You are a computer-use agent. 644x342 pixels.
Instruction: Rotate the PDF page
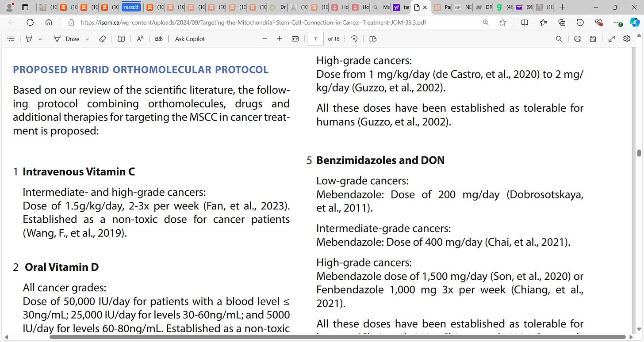354,39
